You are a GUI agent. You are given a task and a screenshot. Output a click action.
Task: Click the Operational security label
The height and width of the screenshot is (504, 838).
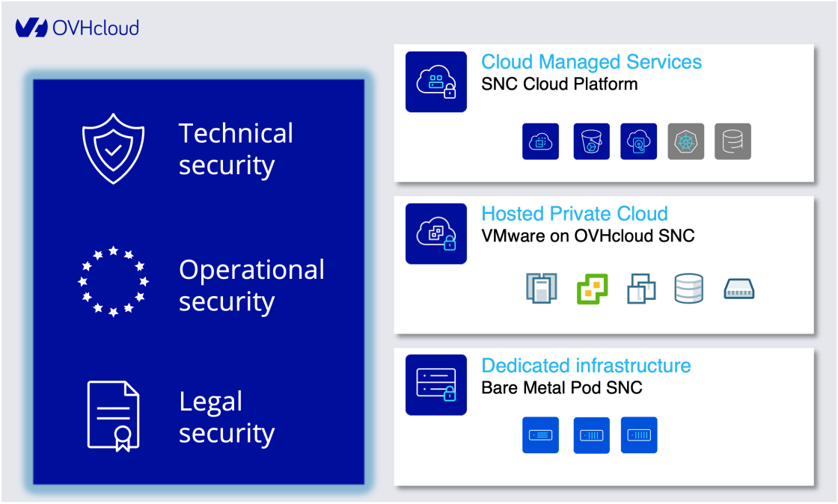coord(251,286)
